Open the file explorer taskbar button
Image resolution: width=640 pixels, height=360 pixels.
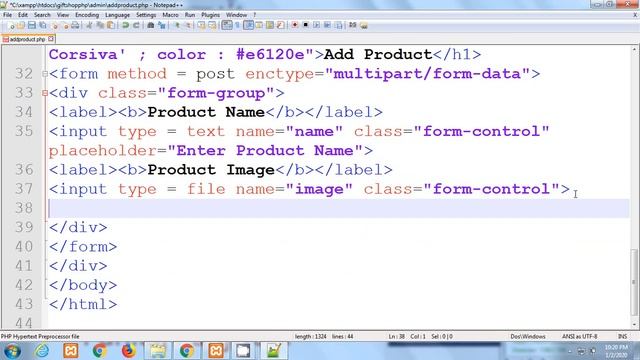158,351
